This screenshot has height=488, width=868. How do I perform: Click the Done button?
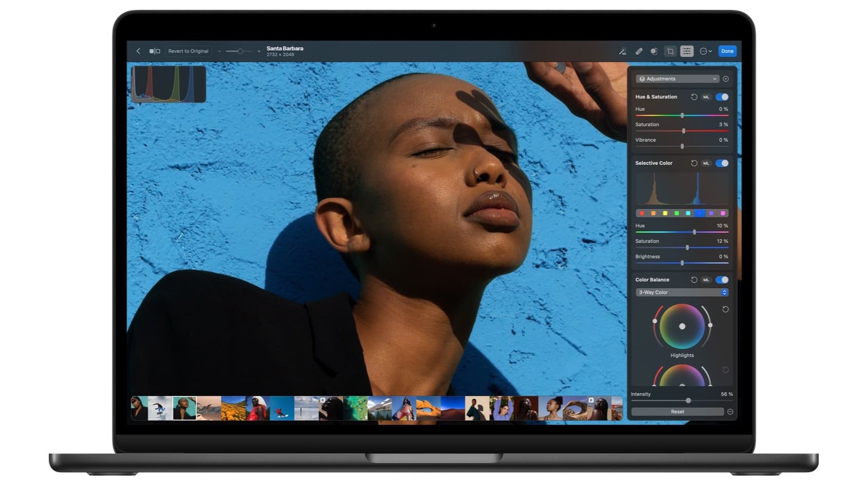727,51
